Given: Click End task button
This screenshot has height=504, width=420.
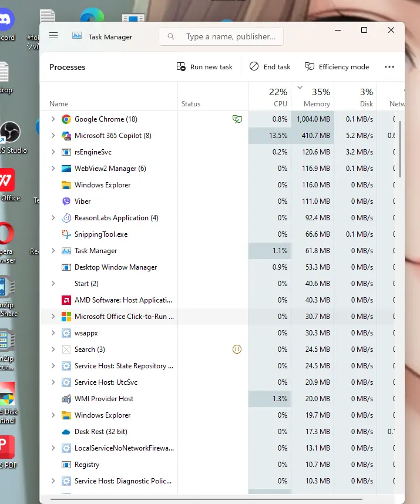Looking at the screenshot, I should [x=270, y=67].
